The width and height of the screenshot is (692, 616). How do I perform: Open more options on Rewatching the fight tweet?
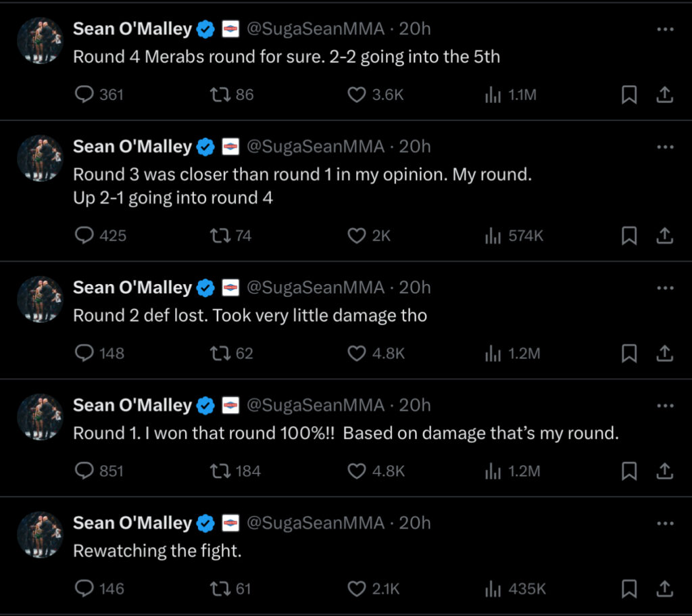665,523
